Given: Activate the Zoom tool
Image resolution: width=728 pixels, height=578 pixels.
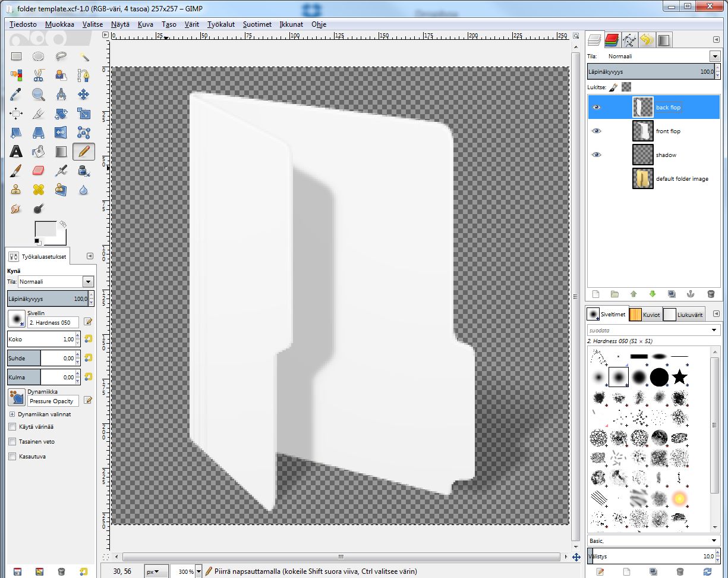Looking at the screenshot, I should [38, 94].
